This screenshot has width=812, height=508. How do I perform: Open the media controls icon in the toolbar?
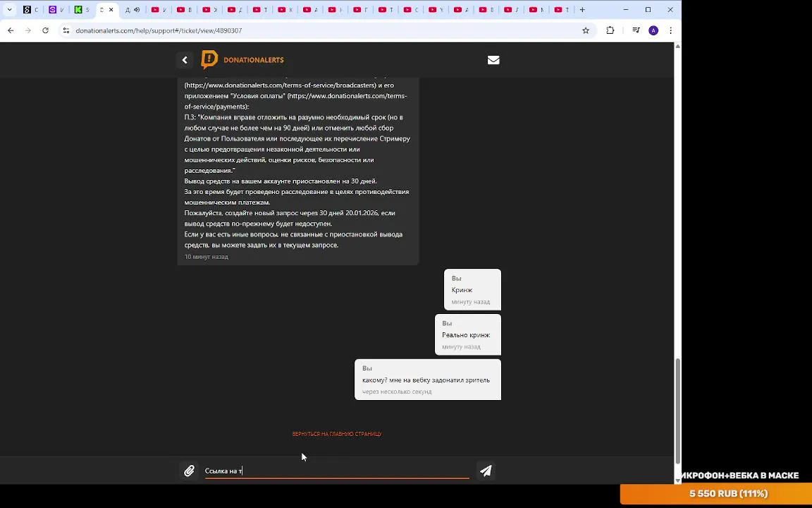pyautogui.click(x=636, y=30)
